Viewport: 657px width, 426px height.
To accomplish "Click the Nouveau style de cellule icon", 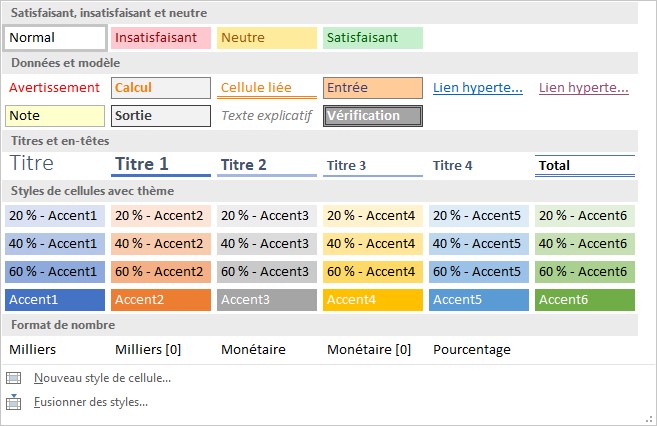I will click(x=13, y=378).
